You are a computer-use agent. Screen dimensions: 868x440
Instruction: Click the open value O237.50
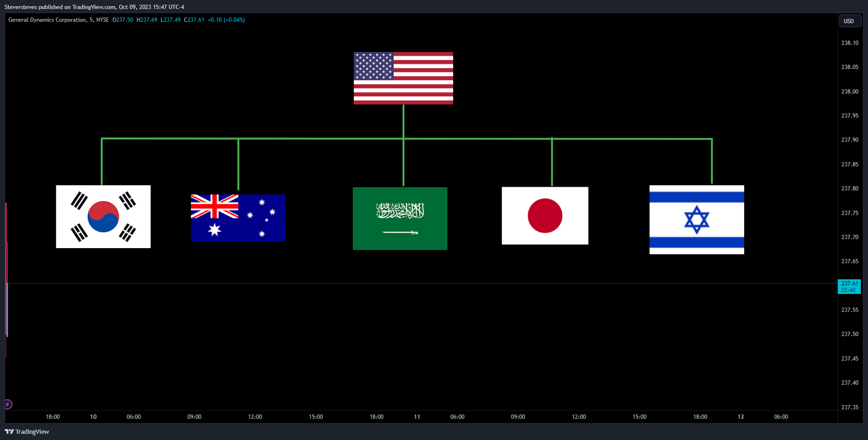click(123, 20)
